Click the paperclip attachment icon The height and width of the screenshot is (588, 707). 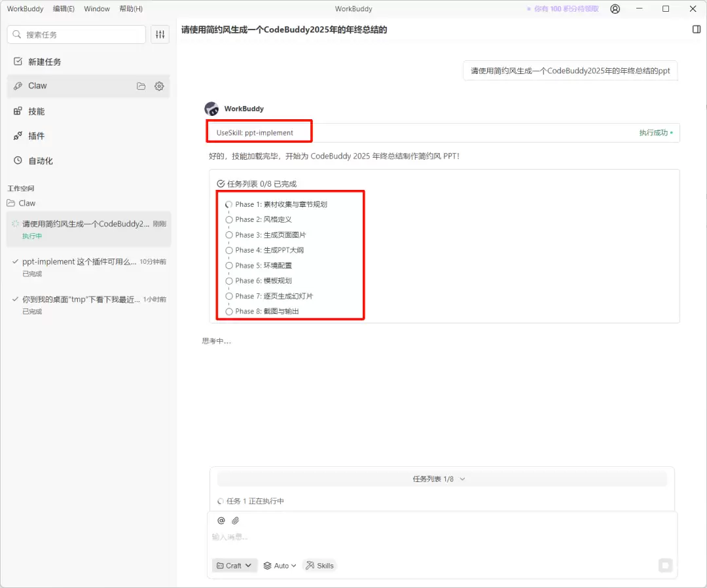236,521
